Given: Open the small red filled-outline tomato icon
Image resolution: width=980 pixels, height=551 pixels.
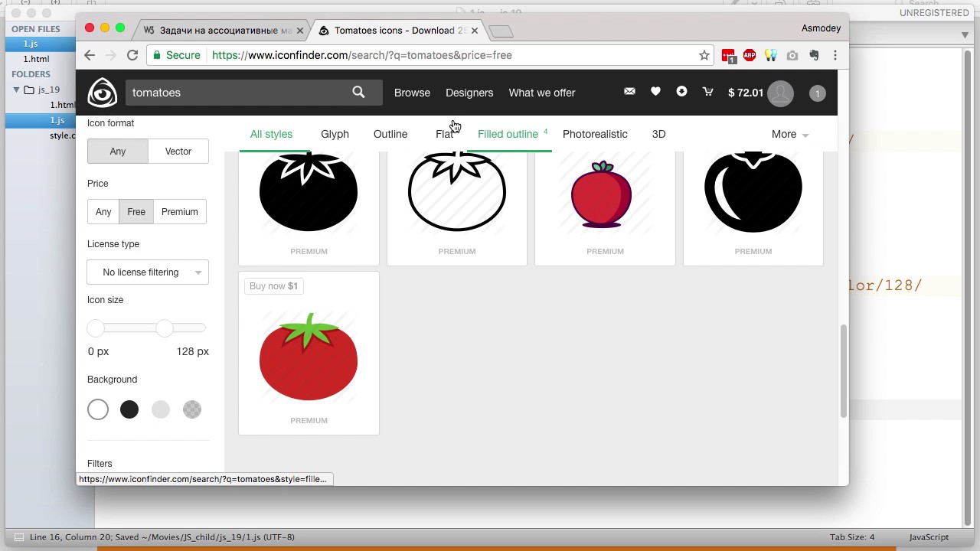Looking at the screenshot, I should (602, 194).
